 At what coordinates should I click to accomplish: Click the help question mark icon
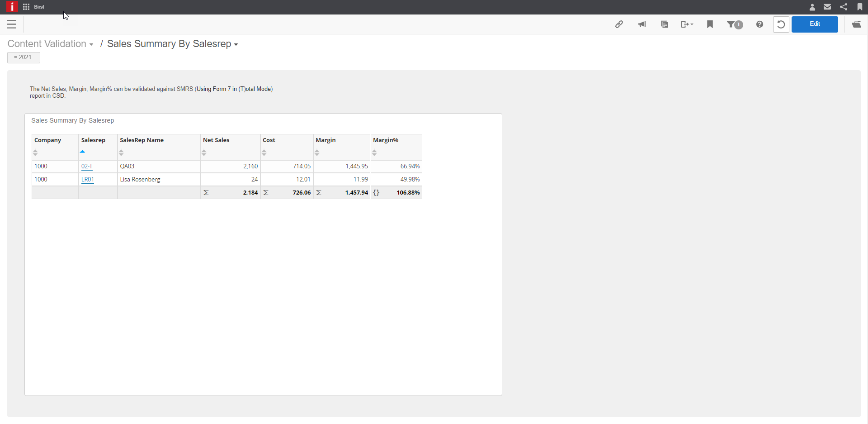coord(759,24)
